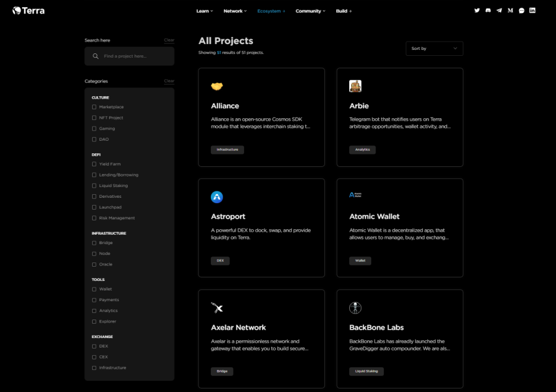Open the Atomic Wallet project title
Screen dimensions: 556x392
point(374,217)
